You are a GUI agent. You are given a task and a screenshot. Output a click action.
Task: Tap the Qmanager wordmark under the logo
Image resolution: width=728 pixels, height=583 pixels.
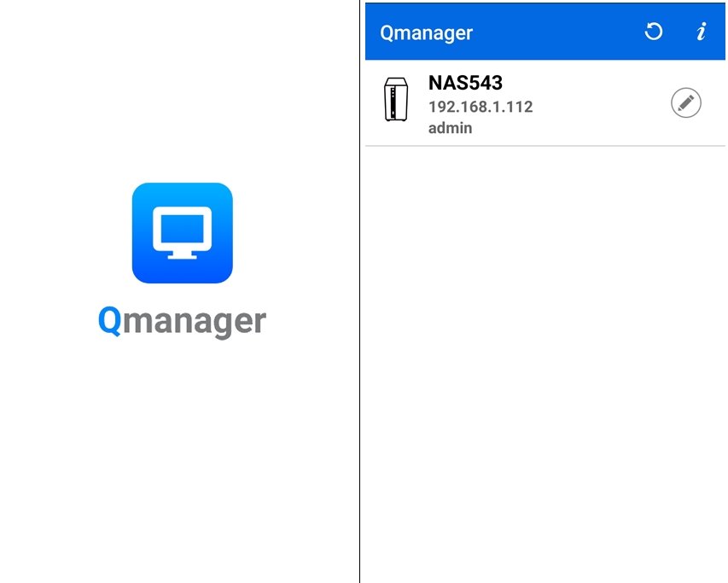[x=182, y=321]
